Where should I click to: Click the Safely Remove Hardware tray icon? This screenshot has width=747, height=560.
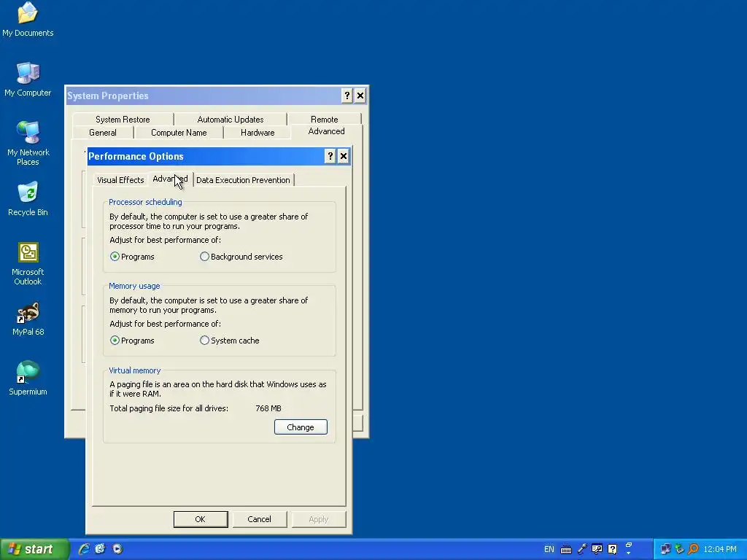(679, 550)
